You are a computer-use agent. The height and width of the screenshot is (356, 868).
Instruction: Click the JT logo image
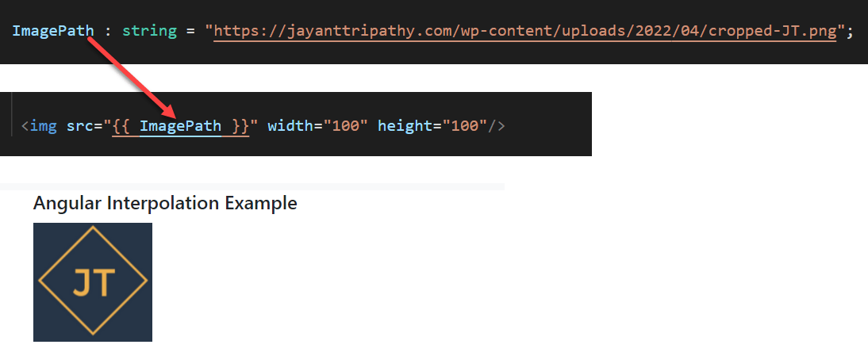(93, 282)
